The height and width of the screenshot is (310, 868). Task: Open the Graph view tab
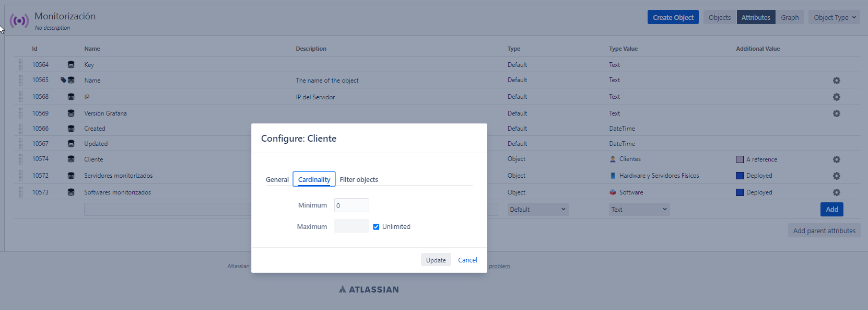click(790, 17)
